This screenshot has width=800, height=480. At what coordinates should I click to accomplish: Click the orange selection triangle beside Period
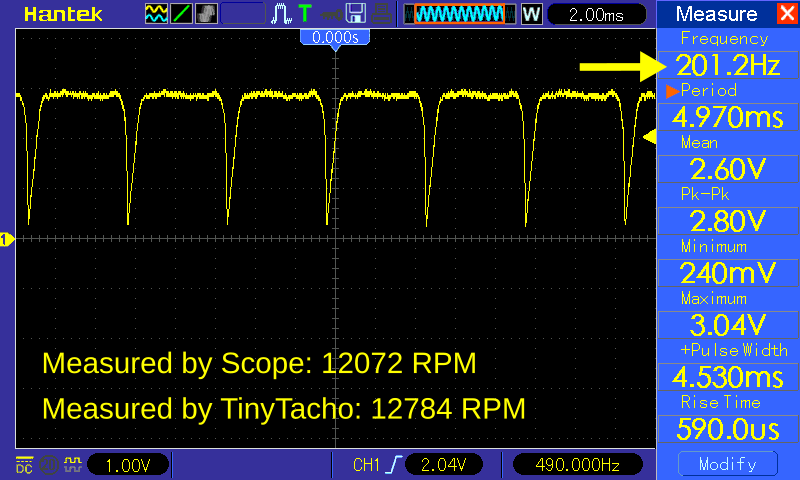tap(672, 91)
